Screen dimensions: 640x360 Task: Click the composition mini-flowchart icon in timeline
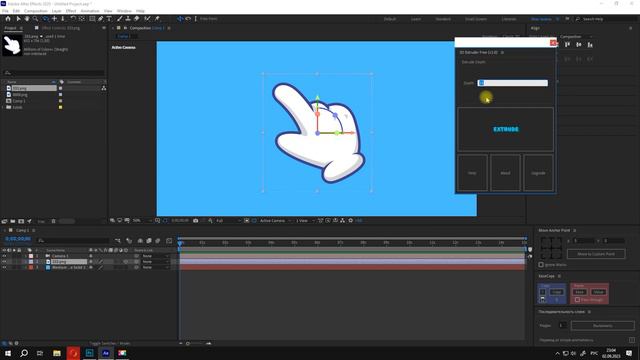click(x=118, y=241)
